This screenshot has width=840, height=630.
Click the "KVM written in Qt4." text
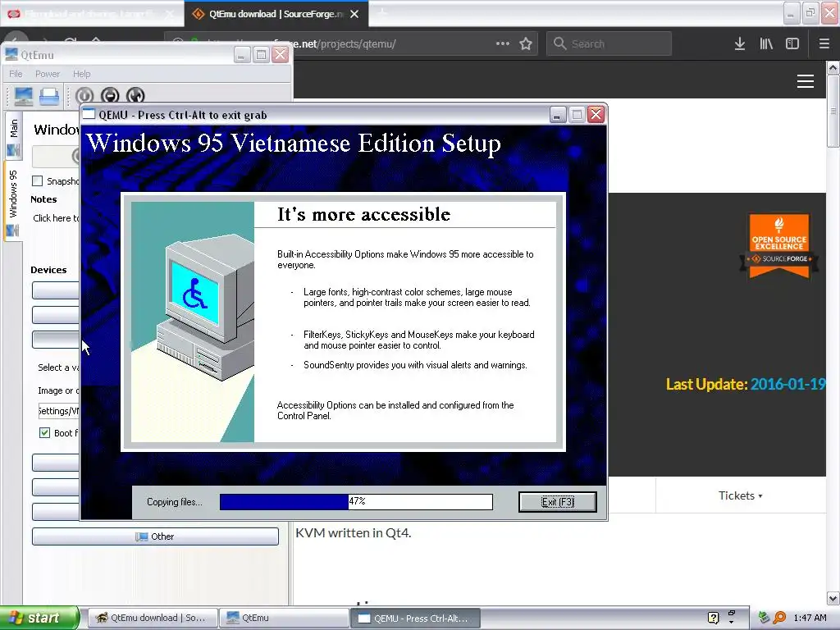pyautogui.click(x=354, y=533)
